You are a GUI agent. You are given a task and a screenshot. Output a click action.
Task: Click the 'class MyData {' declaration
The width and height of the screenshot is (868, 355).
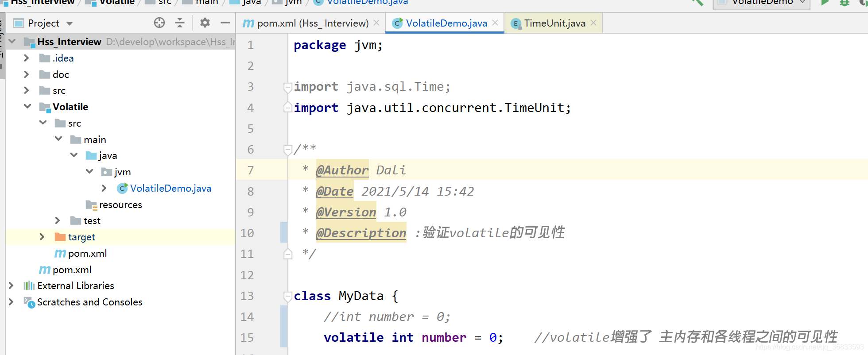pos(346,296)
